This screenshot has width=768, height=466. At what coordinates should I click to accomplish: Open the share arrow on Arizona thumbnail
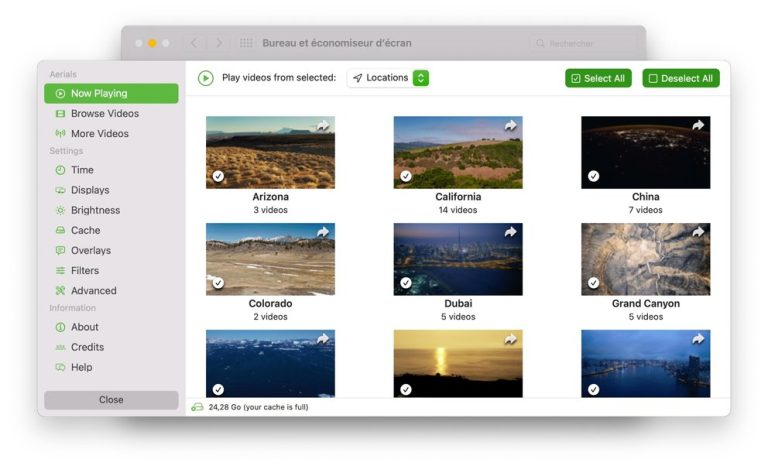323,125
